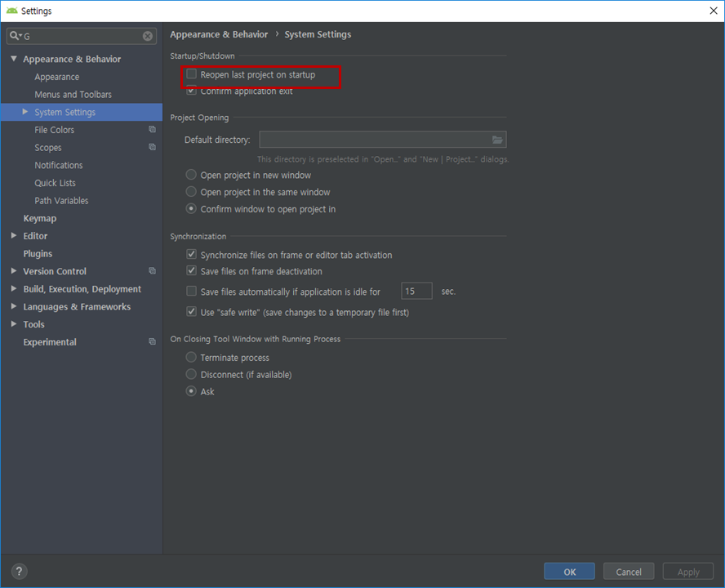The height and width of the screenshot is (588, 725).
Task: Open Menus and Toolbars settings
Action: tap(73, 95)
